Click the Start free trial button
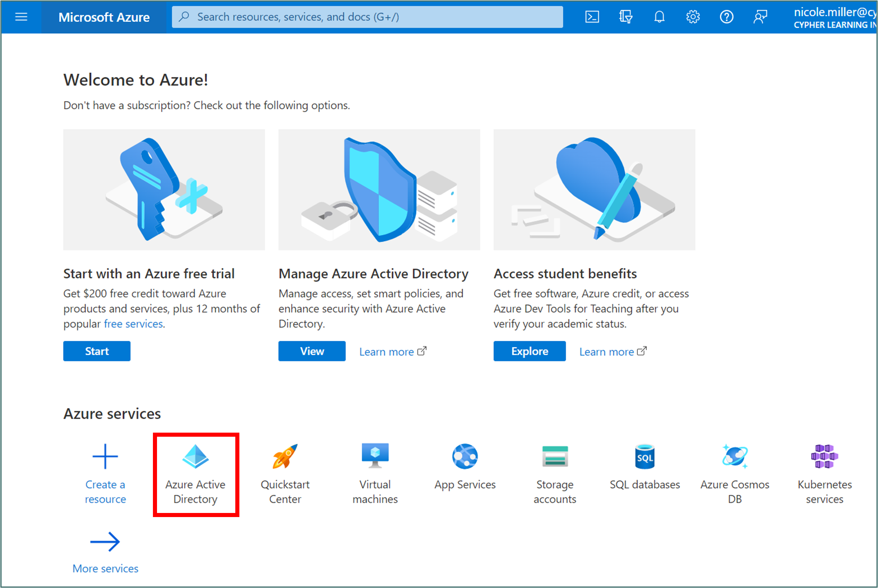The image size is (878, 588). coord(97,351)
